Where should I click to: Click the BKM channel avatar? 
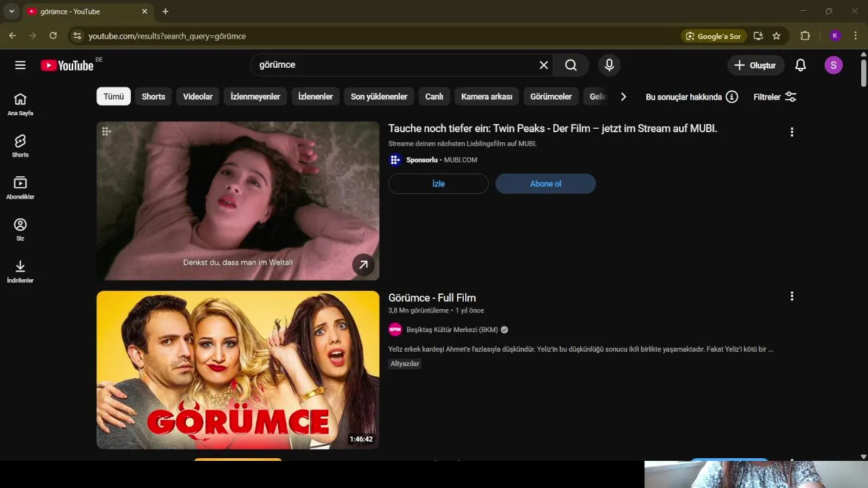tap(395, 329)
